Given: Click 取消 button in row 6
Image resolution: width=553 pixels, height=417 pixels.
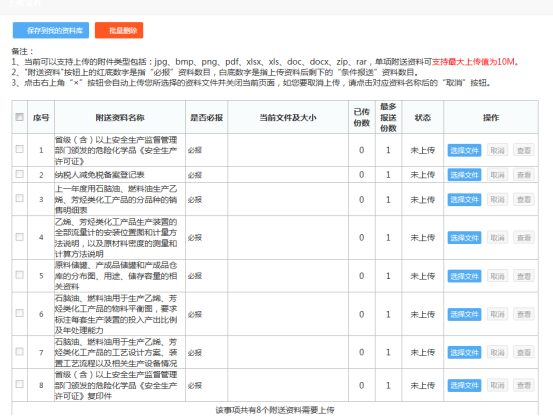Looking at the screenshot, I should [x=497, y=314].
